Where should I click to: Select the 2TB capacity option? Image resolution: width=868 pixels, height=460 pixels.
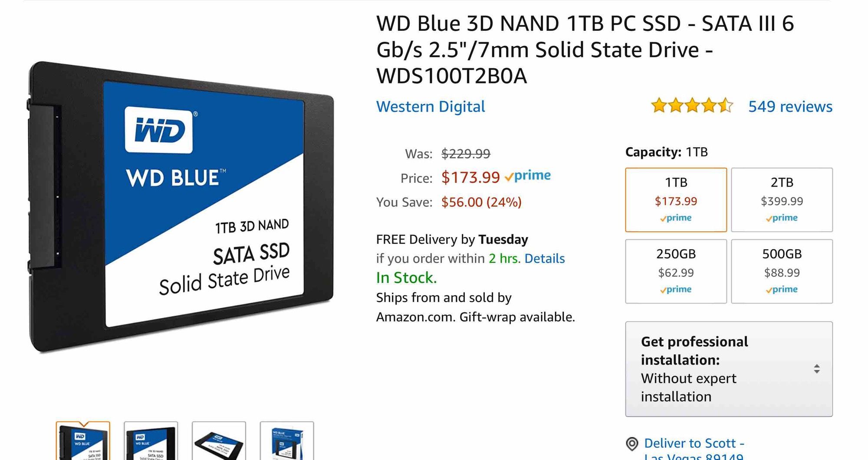[x=782, y=200]
